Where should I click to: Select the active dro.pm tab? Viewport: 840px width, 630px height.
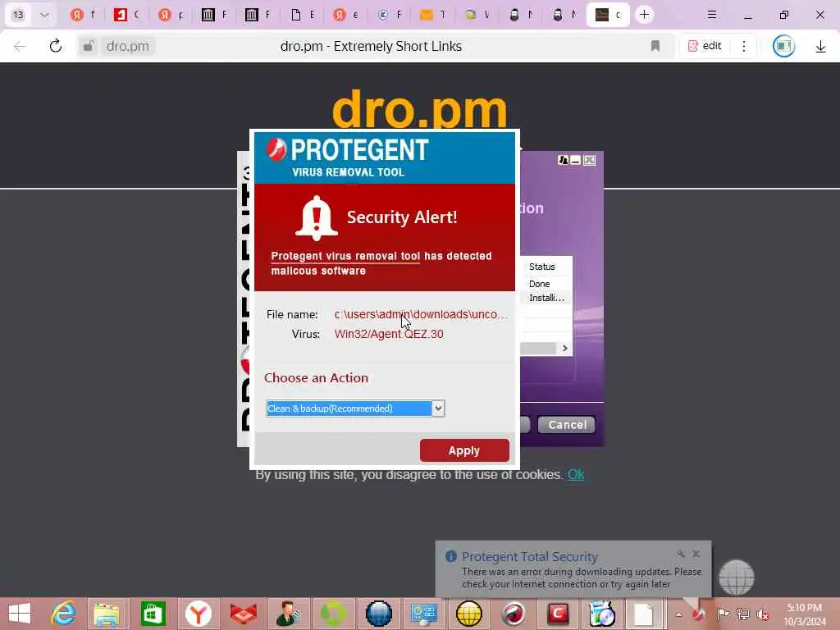point(608,15)
